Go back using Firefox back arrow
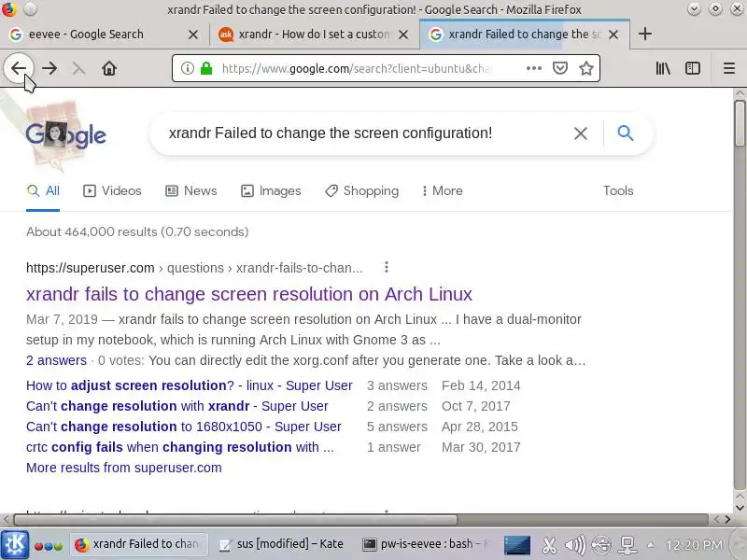Screen dimensions: 747x560 click(18, 68)
